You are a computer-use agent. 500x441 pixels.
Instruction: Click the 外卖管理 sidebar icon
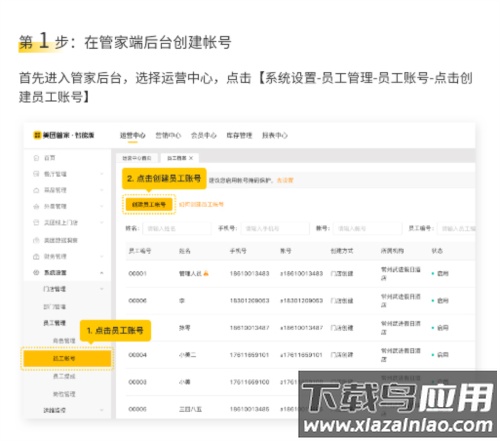tap(36, 206)
